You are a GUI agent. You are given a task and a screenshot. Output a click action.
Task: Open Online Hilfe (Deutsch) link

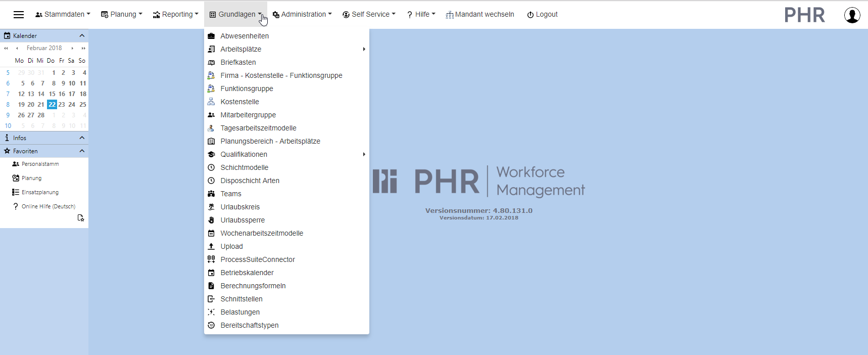point(49,206)
